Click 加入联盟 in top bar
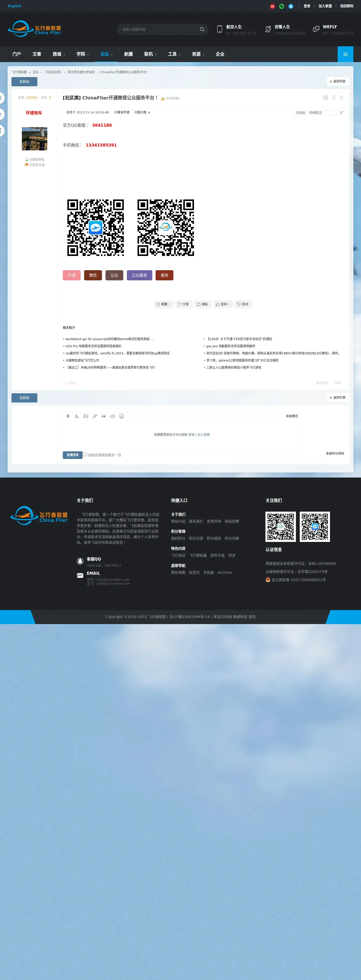Viewport: 361px width, 980px height. point(325,6)
